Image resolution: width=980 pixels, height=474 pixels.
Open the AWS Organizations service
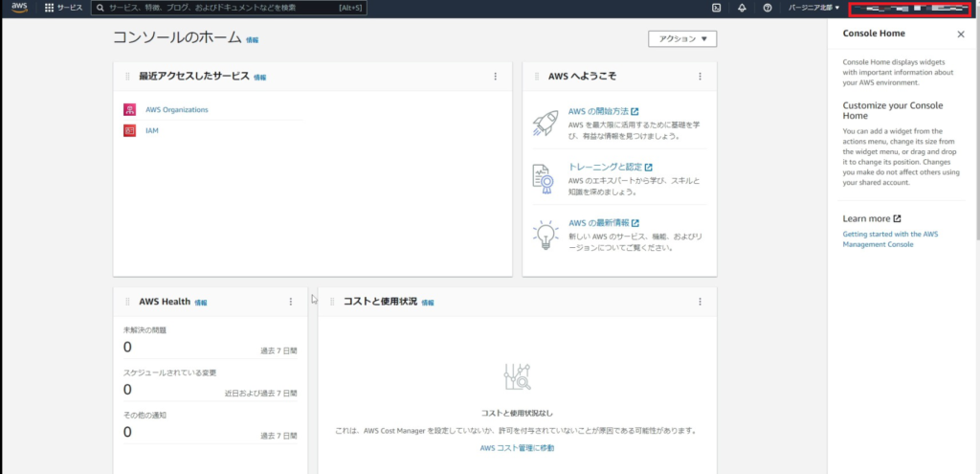176,109
